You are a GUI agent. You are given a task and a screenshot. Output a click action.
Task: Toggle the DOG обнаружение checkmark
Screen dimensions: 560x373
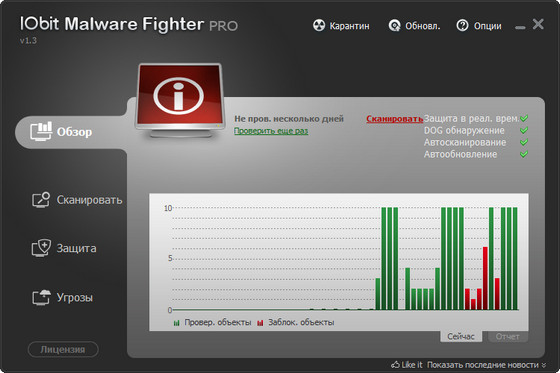tap(524, 130)
